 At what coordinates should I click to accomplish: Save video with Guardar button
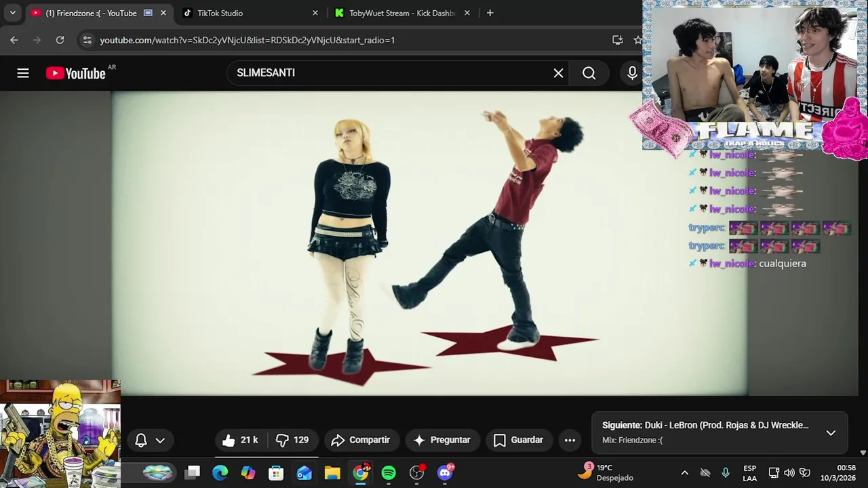[x=518, y=441]
